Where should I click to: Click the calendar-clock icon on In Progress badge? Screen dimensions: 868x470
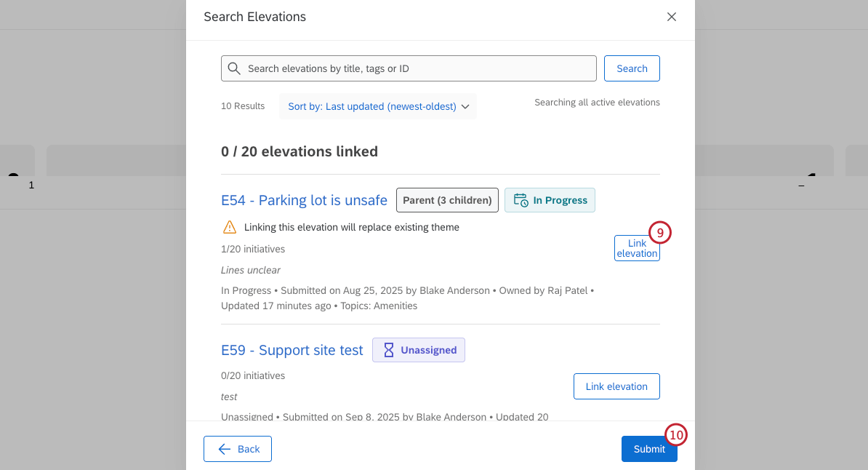521,200
